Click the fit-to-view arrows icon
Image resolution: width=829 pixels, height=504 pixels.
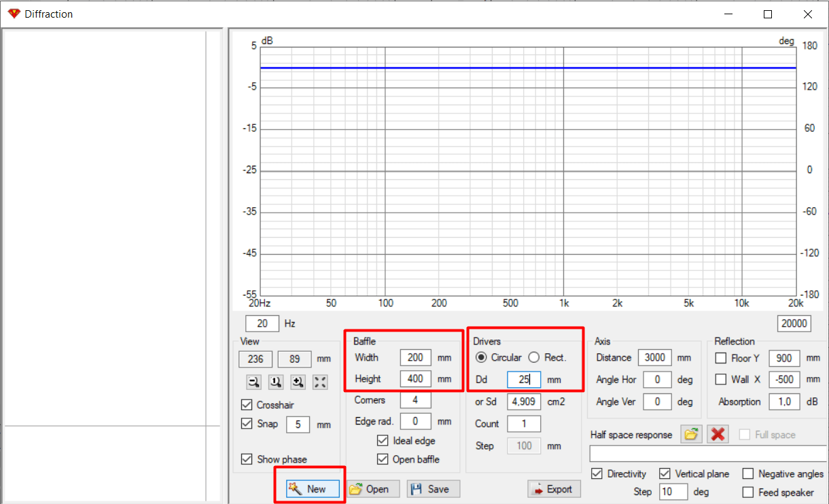pyautogui.click(x=320, y=382)
